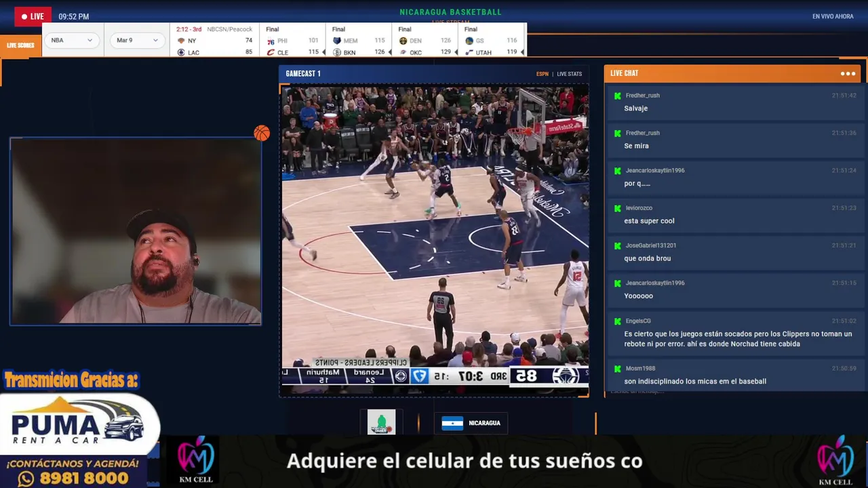The image size is (868, 488).
Task: Click the basketball icon above webcam
Action: tap(262, 133)
